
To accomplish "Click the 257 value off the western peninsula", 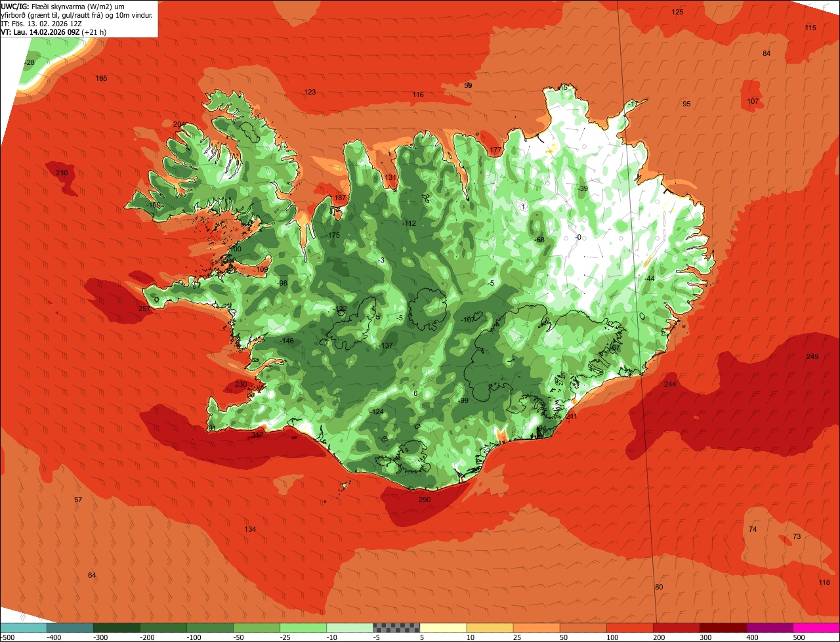I will pos(144,309).
